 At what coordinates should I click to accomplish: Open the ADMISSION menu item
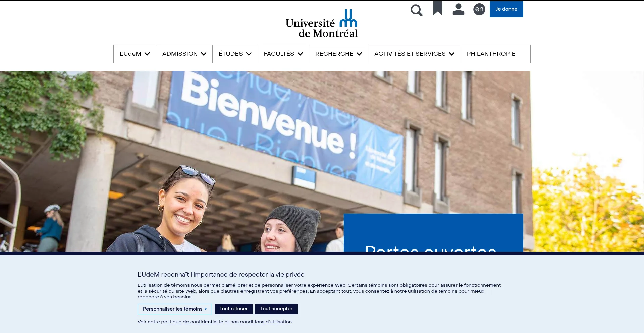pyautogui.click(x=180, y=54)
